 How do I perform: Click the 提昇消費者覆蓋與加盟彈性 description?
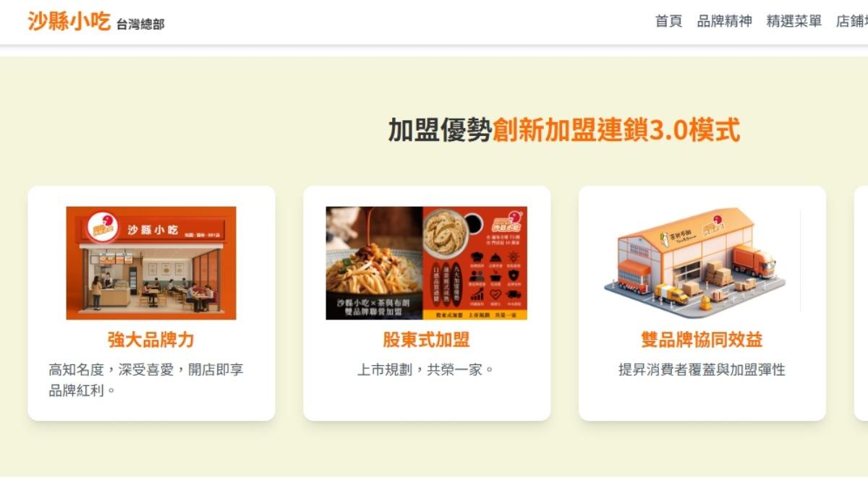pyautogui.click(x=702, y=370)
